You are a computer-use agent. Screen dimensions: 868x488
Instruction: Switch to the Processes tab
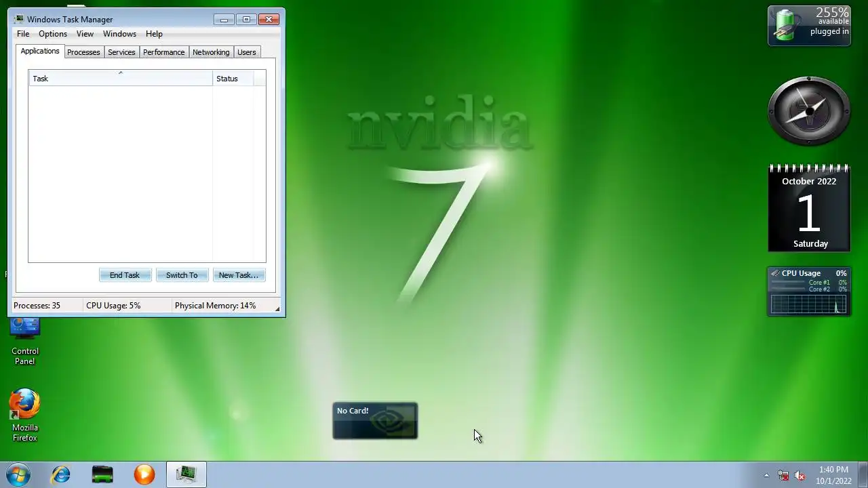coord(83,52)
